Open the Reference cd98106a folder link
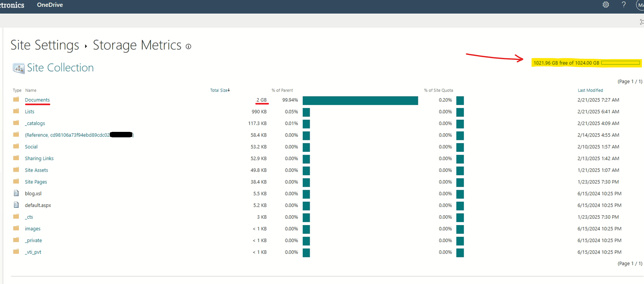The image size is (644, 284). pos(79,135)
